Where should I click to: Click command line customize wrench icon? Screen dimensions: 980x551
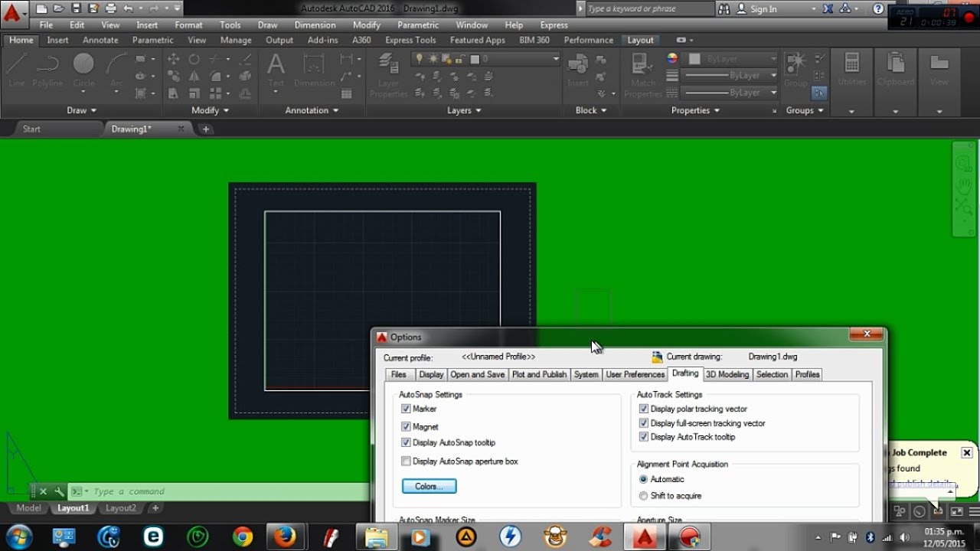click(x=59, y=491)
